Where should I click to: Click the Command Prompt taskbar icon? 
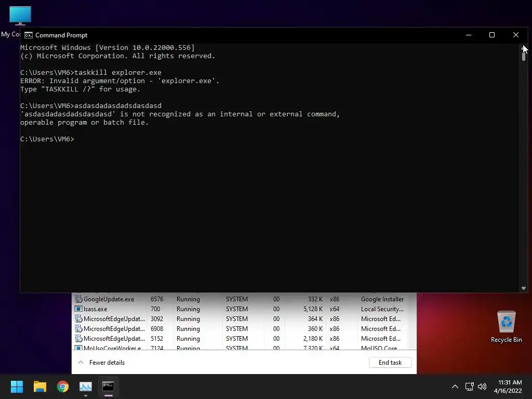click(x=108, y=387)
